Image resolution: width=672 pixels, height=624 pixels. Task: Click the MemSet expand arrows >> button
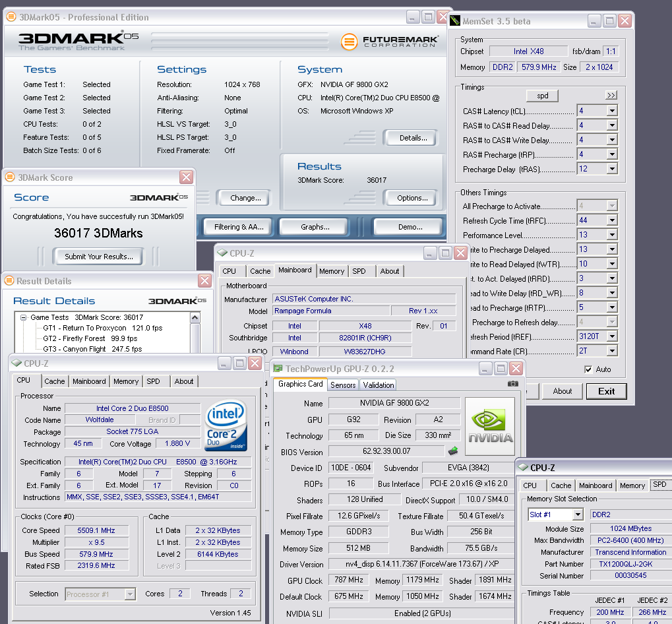click(x=611, y=95)
